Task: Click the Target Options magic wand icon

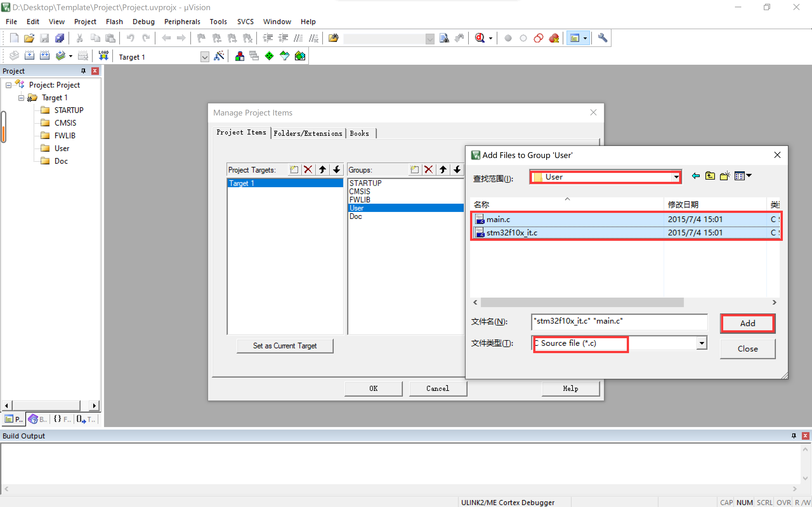Action: point(219,56)
